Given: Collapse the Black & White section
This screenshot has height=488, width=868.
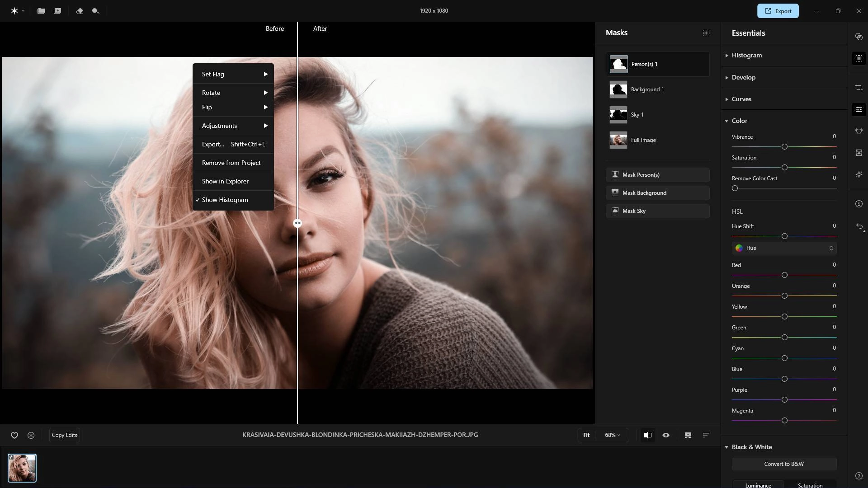Looking at the screenshot, I should 784,447.
